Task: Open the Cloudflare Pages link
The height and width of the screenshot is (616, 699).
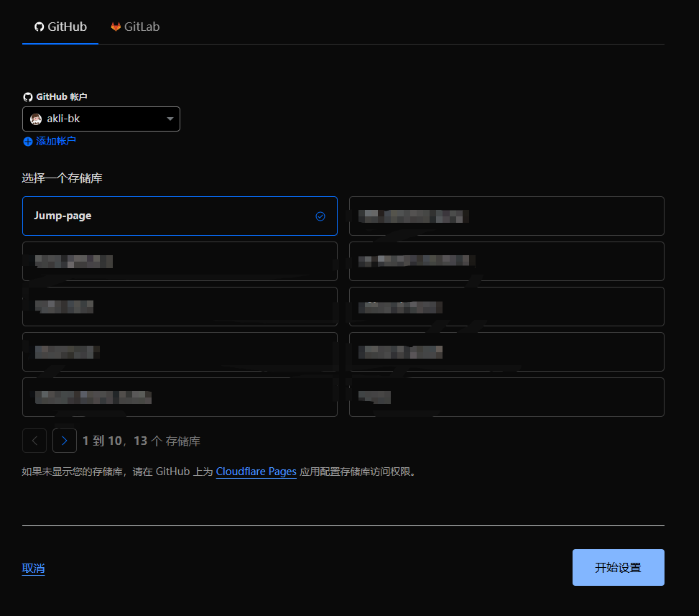Action: click(x=256, y=472)
